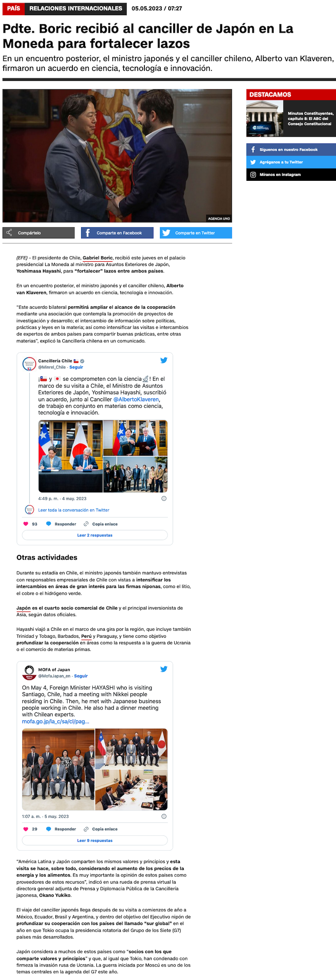Expand Leer 2 respuestas on first tweet

[95, 535]
